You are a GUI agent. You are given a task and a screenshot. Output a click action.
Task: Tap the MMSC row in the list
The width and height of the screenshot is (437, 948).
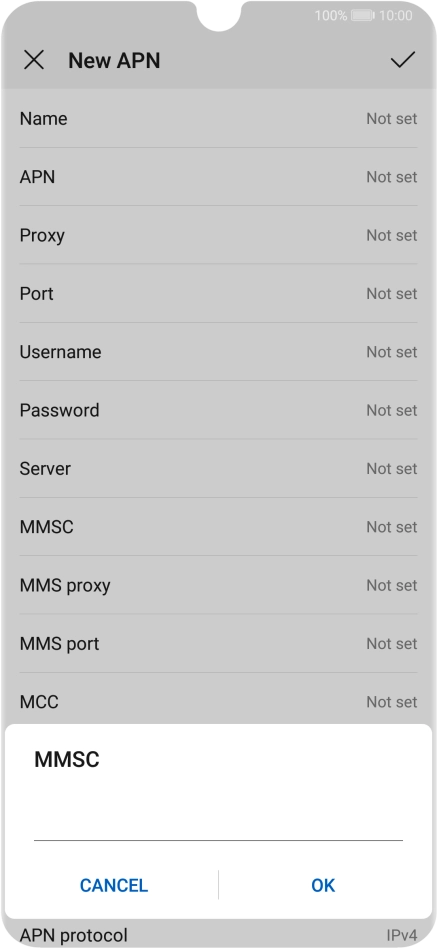[218, 527]
